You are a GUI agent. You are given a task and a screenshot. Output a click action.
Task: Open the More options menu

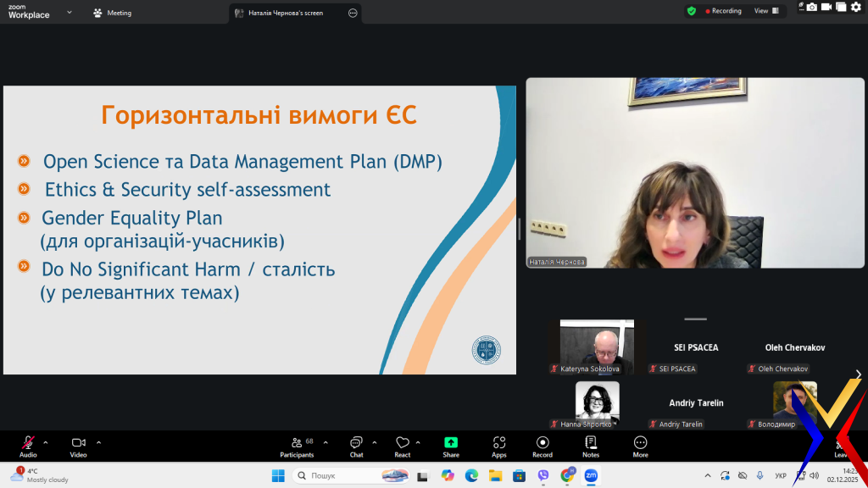(640, 446)
